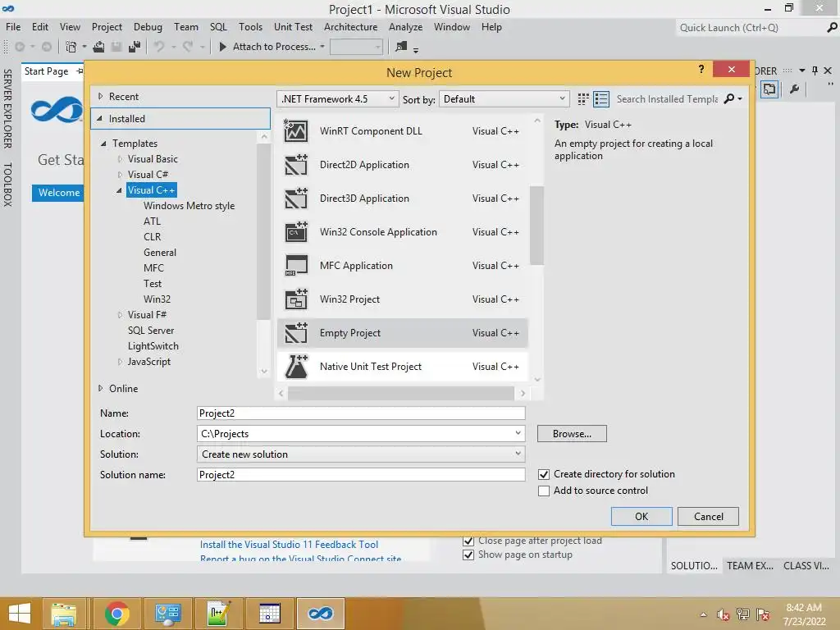Open the Debug menu
Image resolution: width=840 pixels, height=630 pixels.
148,27
